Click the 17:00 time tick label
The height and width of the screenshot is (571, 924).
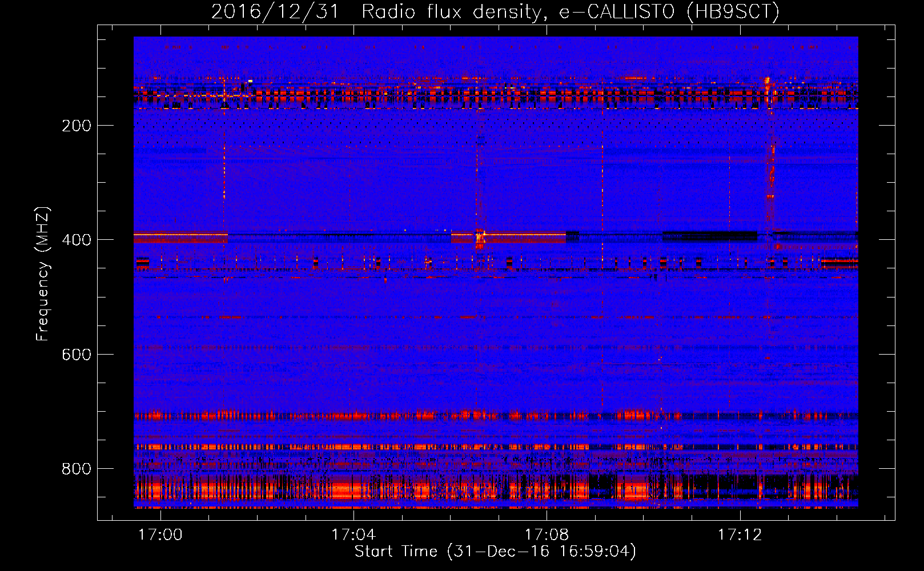point(160,534)
